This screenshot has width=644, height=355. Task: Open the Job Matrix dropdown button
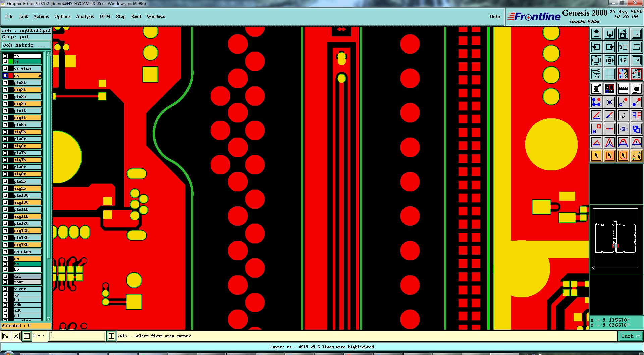coord(26,45)
